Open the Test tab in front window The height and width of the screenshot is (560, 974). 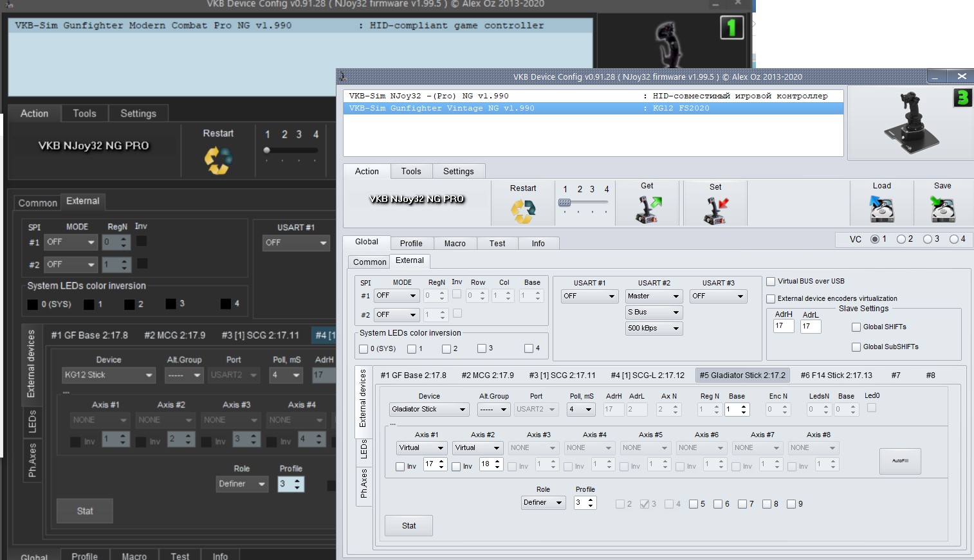pyautogui.click(x=497, y=244)
